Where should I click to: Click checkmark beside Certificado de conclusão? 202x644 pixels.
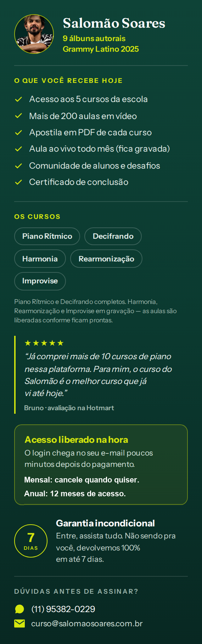point(18,182)
